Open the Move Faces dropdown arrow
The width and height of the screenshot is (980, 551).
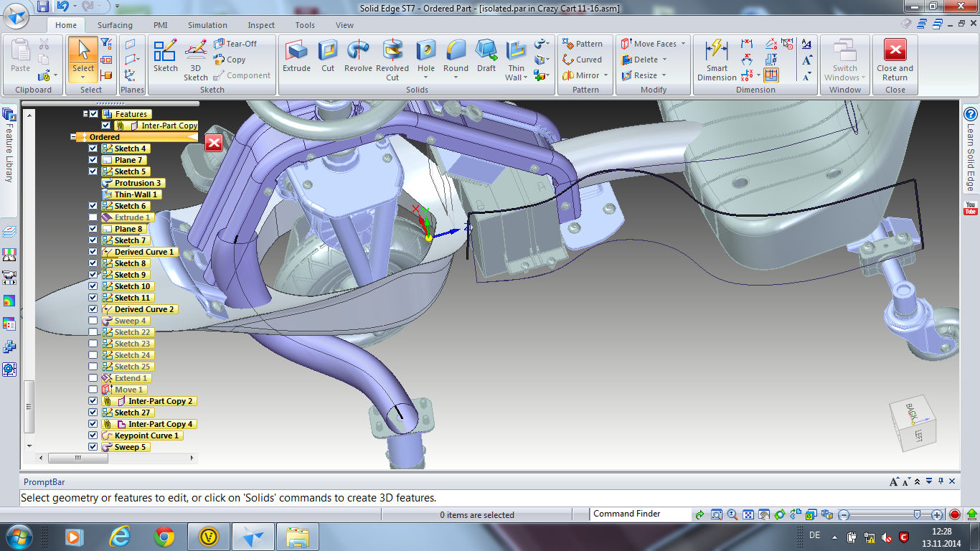click(683, 44)
